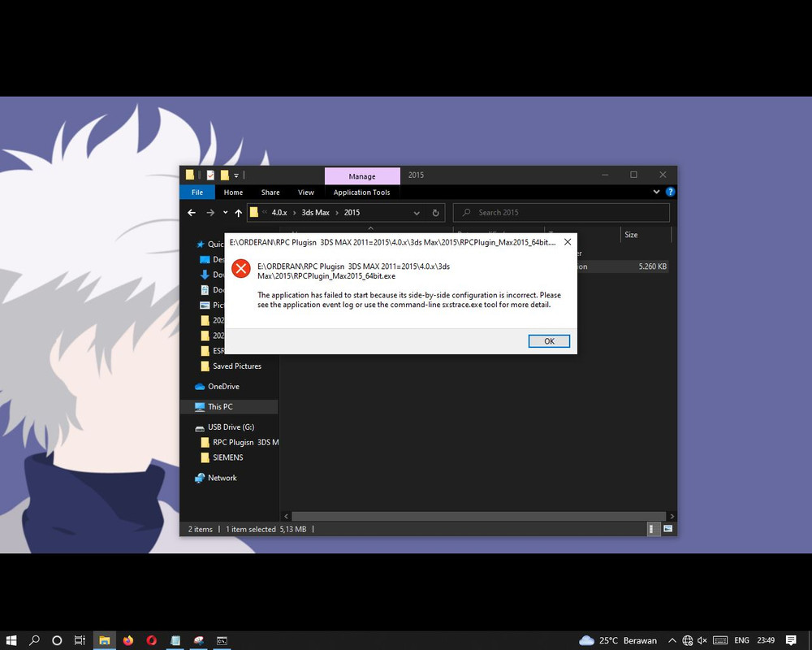Open the Application Tools tab
The height and width of the screenshot is (650, 812).
coord(361,193)
